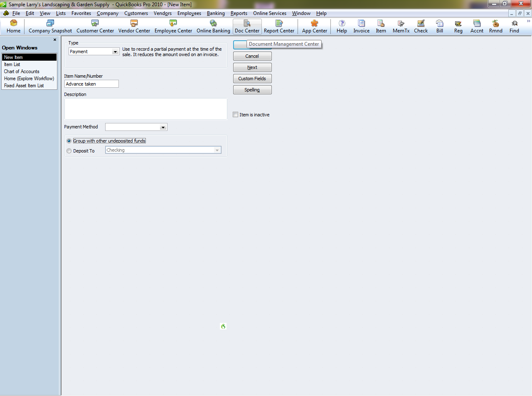Click the green QuickBooks flame icon

coord(223,326)
